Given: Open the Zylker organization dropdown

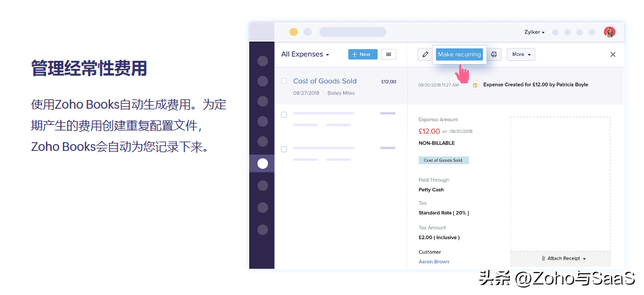Looking at the screenshot, I should click(x=535, y=32).
